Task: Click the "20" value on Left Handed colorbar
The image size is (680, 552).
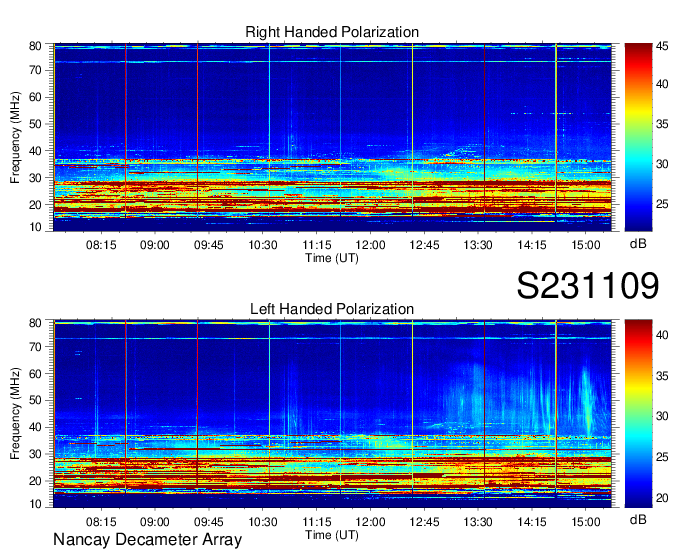Action: pos(662,497)
